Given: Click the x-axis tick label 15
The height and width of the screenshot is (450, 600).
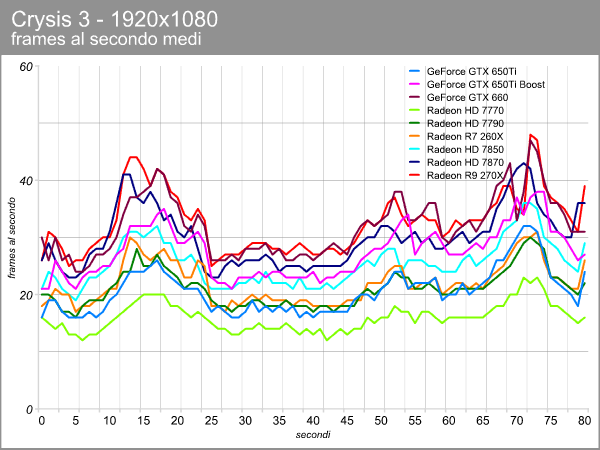Looking at the screenshot, I should (143, 421).
